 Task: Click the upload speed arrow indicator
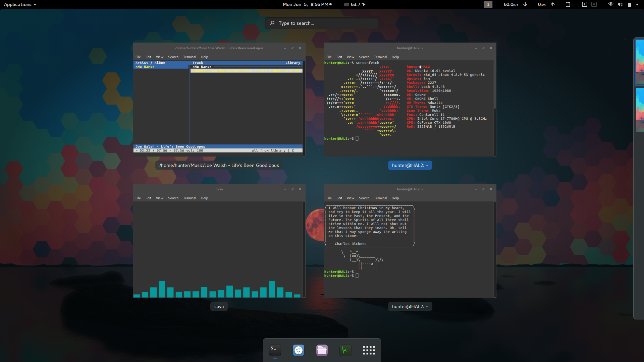tap(553, 4)
